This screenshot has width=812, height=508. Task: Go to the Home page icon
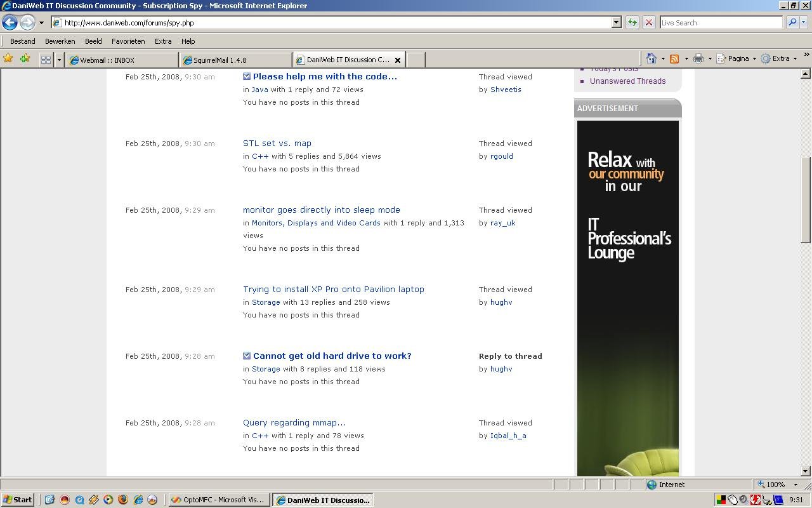pyautogui.click(x=651, y=58)
